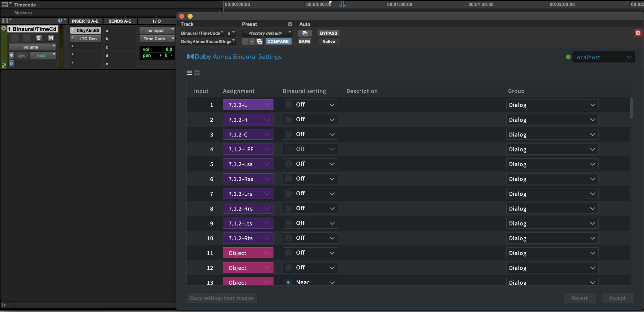This screenshot has height=312, width=644.
Task: Mute the Binaural/TimeCd track
Action: [x=51, y=38]
